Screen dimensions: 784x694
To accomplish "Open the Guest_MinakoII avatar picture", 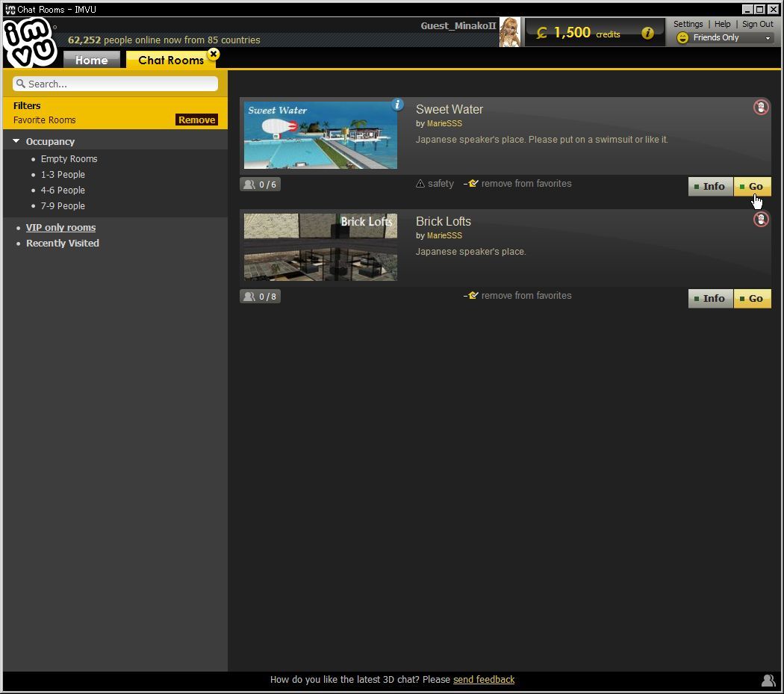I will [x=509, y=32].
